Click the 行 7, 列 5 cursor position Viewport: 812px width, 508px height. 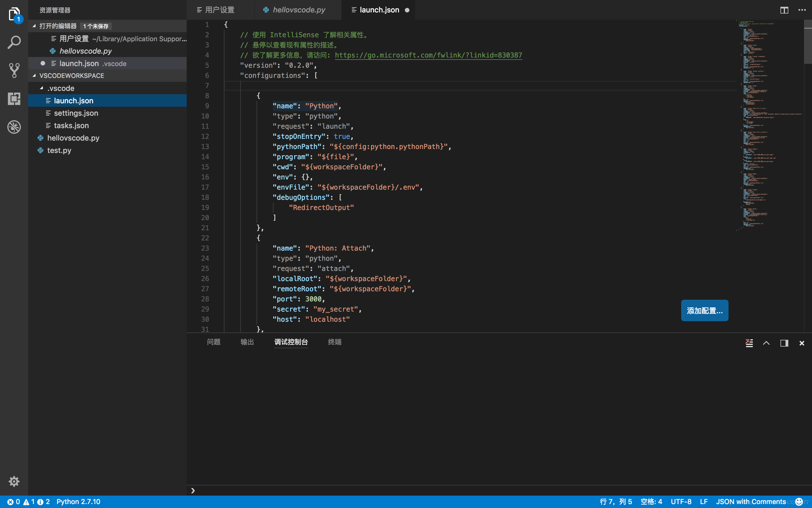click(x=616, y=502)
